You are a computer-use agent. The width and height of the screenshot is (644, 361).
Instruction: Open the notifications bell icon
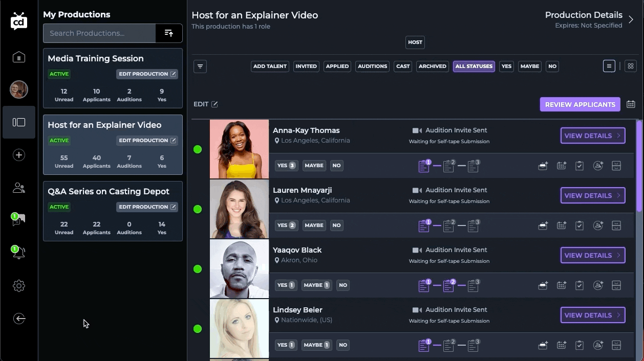pyautogui.click(x=18, y=252)
